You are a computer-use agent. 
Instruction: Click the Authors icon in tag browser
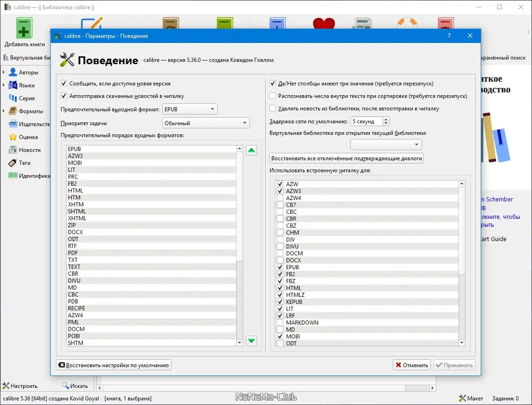click(x=13, y=72)
